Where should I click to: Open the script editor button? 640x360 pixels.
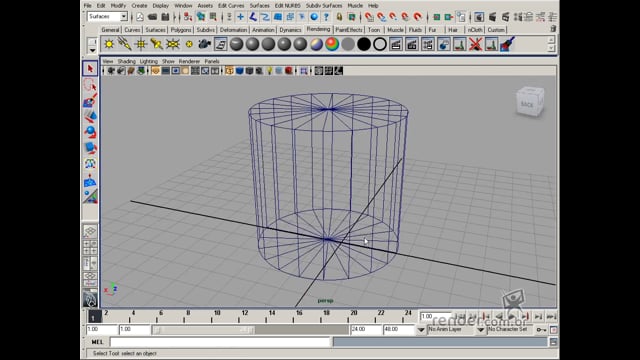tap(553, 342)
